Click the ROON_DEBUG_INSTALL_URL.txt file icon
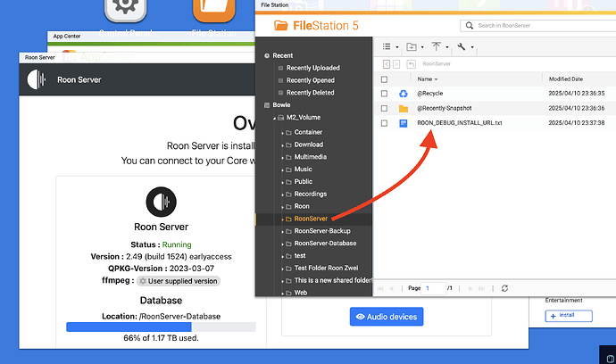 pyautogui.click(x=404, y=123)
